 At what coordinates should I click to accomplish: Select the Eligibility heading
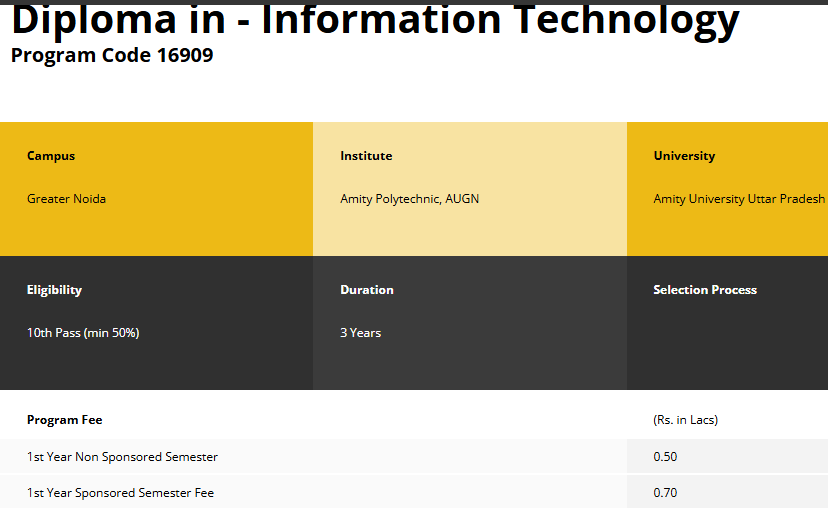[x=54, y=290]
